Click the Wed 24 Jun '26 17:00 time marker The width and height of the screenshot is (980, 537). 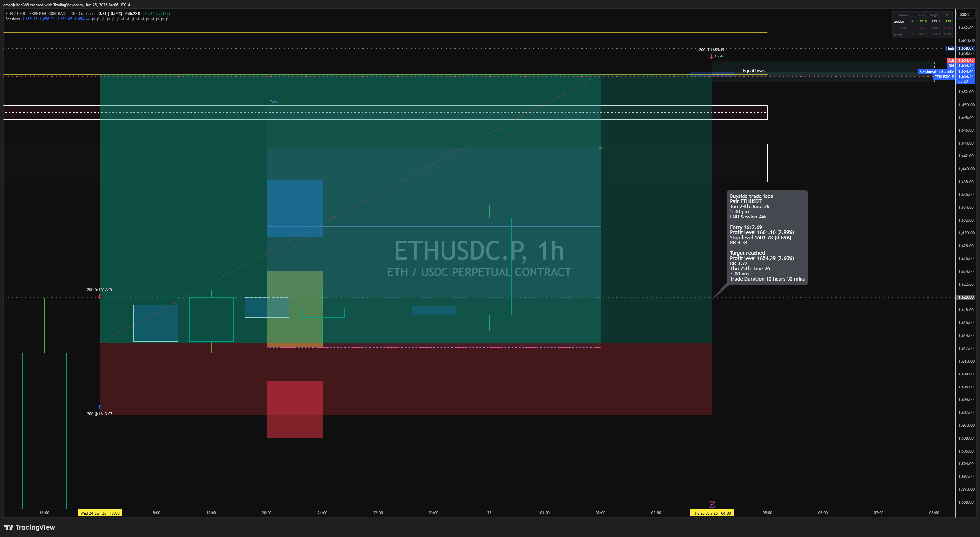(100, 513)
